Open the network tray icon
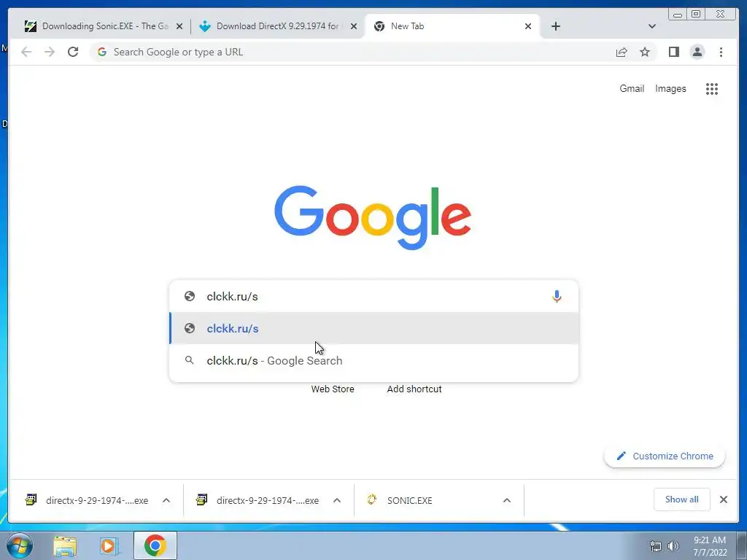The image size is (747, 560). tap(656, 546)
